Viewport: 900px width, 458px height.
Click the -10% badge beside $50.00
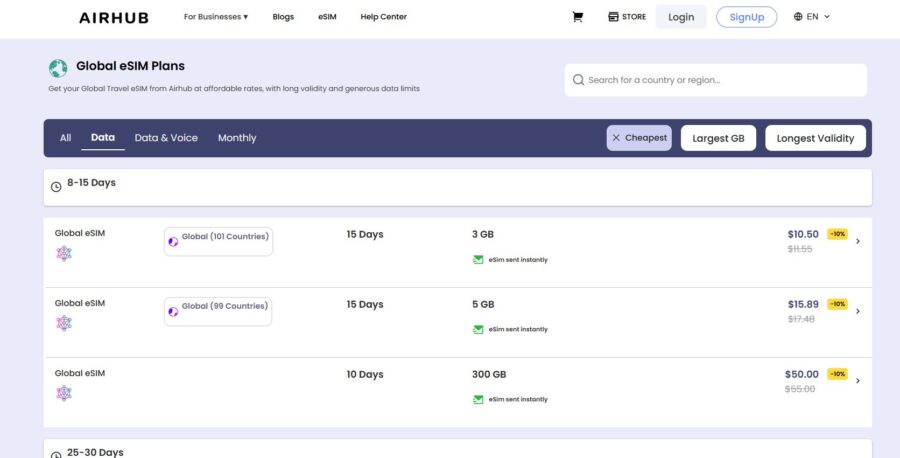tap(837, 374)
